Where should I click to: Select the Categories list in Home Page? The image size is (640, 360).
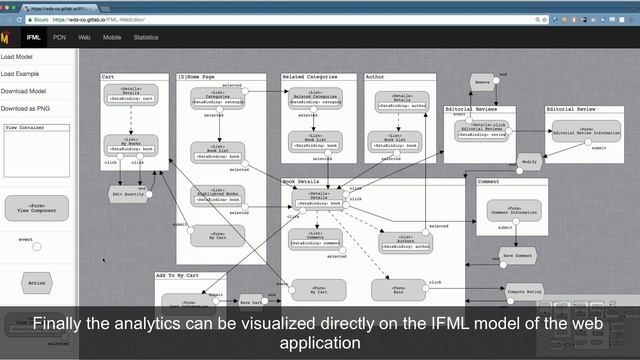tap(218, 98)
